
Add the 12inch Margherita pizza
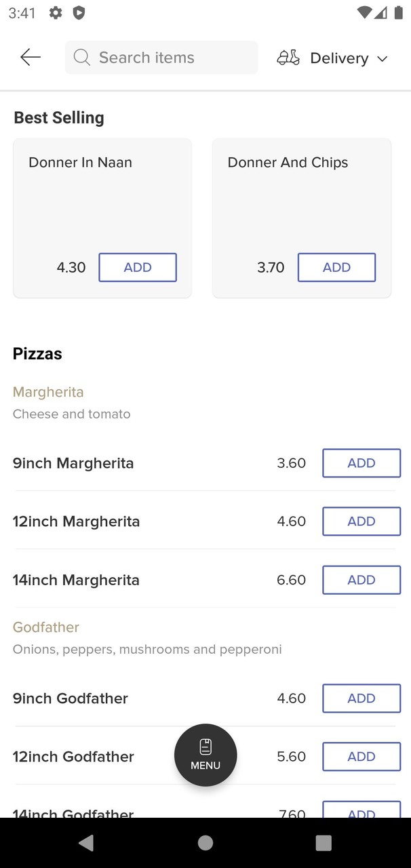(x=361, y=521)
